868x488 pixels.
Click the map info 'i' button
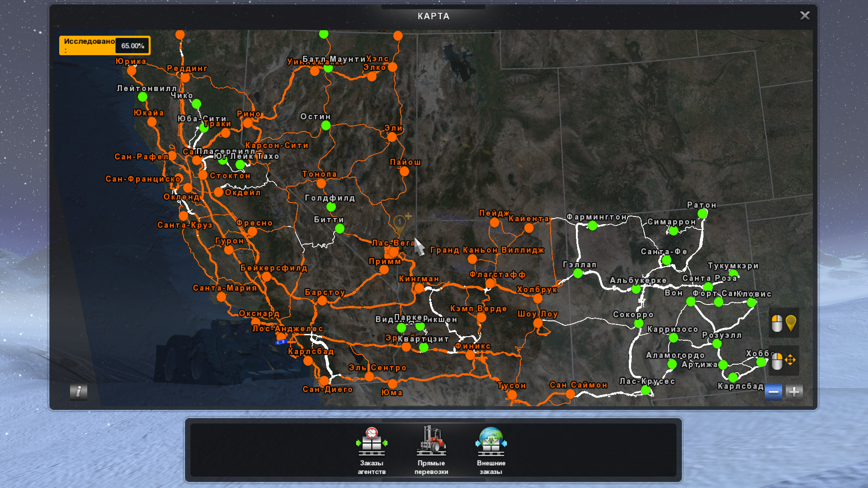point(79,392)
